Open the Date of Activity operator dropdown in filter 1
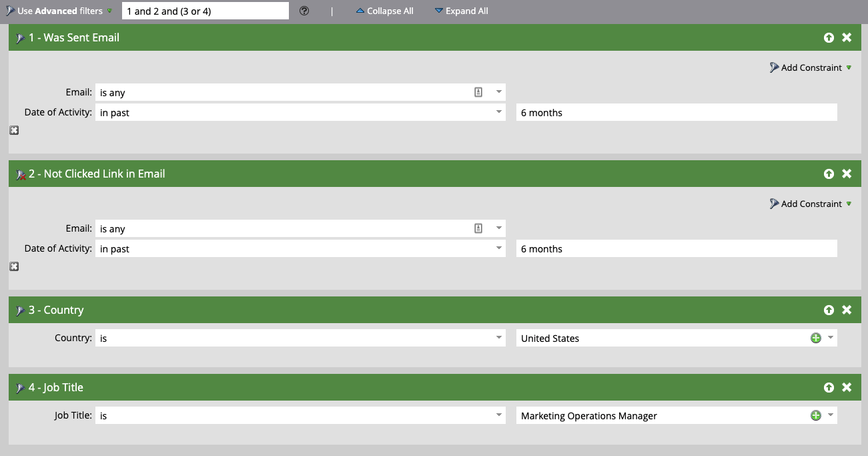The width and height of the screenshot is (868, 456). 499,112
